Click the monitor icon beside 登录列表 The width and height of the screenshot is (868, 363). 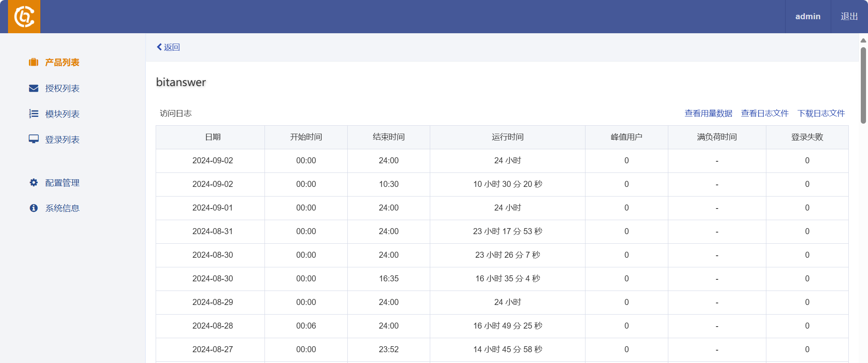point(34,139)
